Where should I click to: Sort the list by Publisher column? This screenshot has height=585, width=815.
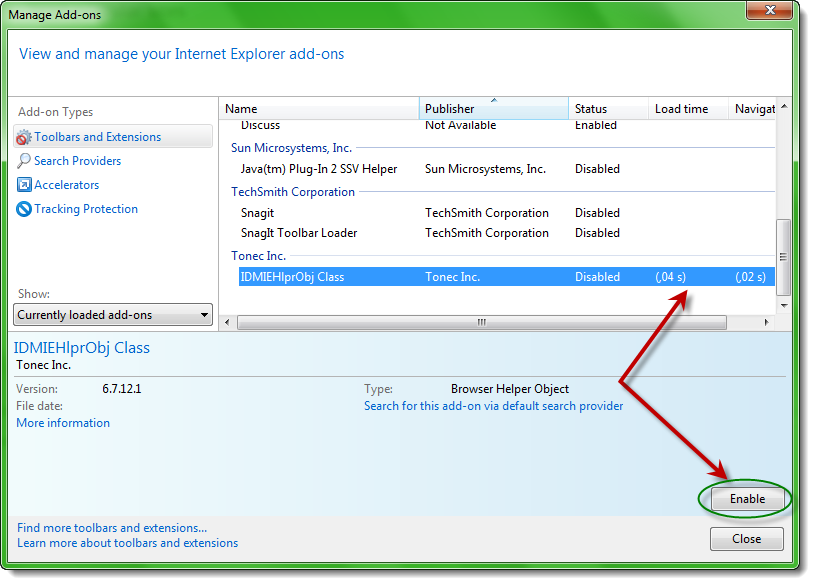click(494, 109)
